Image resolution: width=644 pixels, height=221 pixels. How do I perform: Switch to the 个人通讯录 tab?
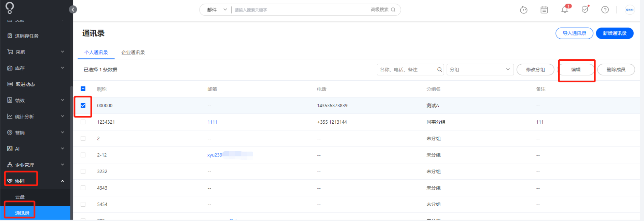point(96,53)
